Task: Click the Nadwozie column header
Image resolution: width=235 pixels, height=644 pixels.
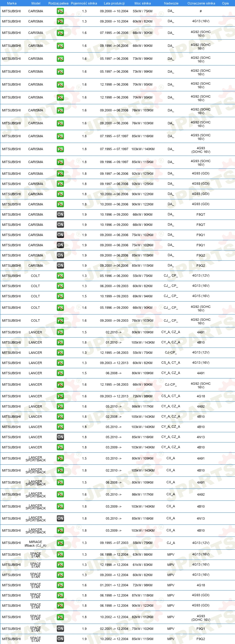Action: coord(171,3)
